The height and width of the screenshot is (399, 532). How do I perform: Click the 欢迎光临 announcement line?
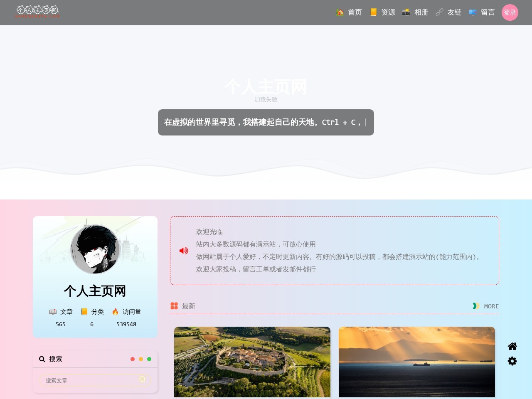click(209, 232)
